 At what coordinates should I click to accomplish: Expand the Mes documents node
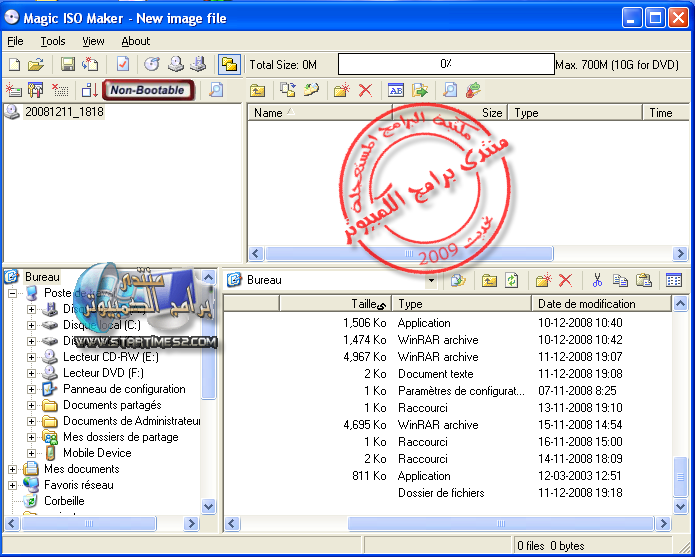pyautogui.click(x=12, y=469)
